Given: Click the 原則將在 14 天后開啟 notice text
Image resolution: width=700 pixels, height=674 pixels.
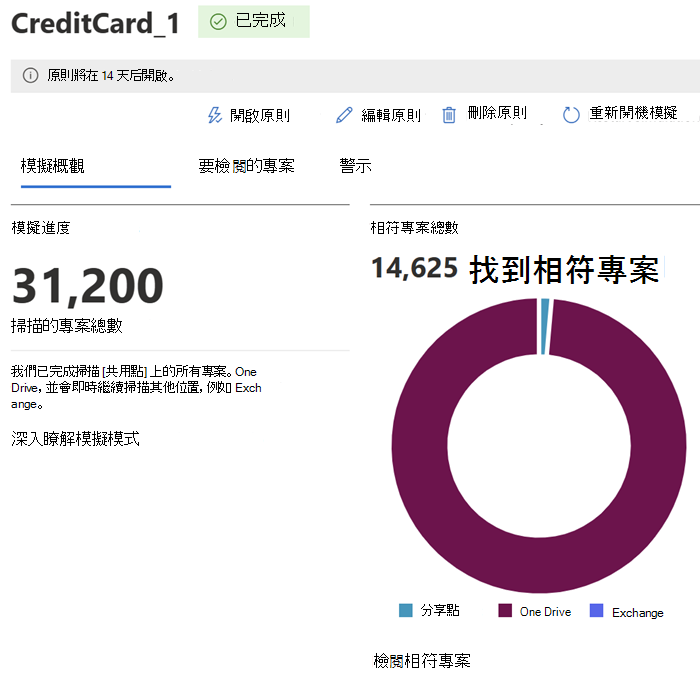Looking at the screenshot, I should 111,75.
